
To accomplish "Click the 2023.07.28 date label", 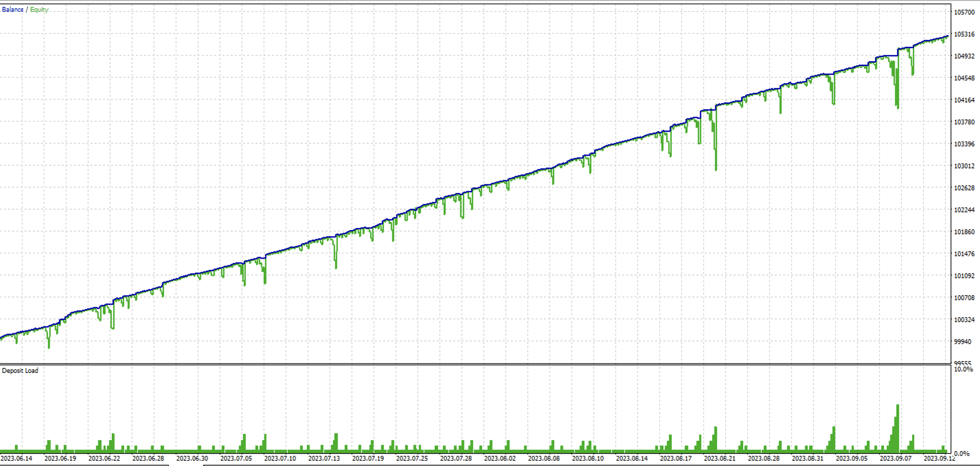I will [456, 458].
